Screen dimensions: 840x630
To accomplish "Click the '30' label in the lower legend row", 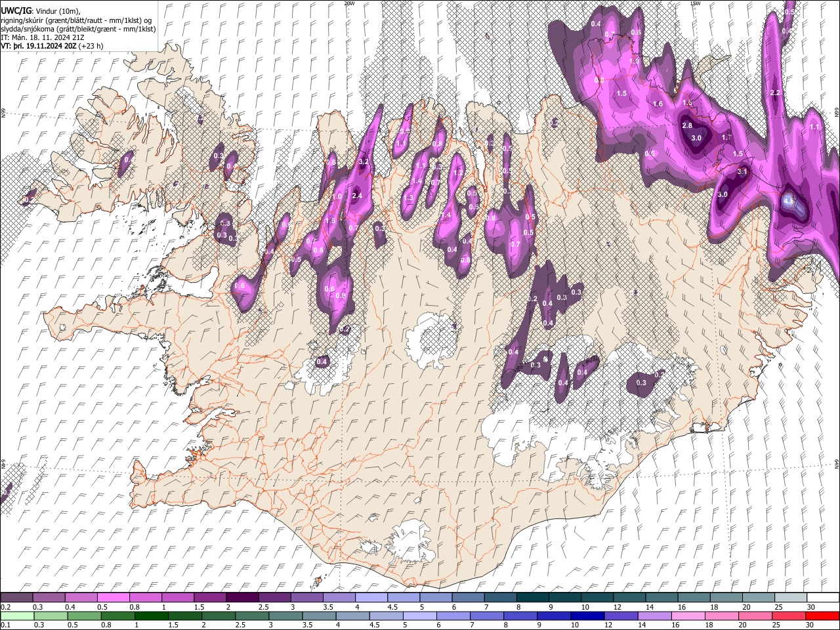I will coord(810,625).
